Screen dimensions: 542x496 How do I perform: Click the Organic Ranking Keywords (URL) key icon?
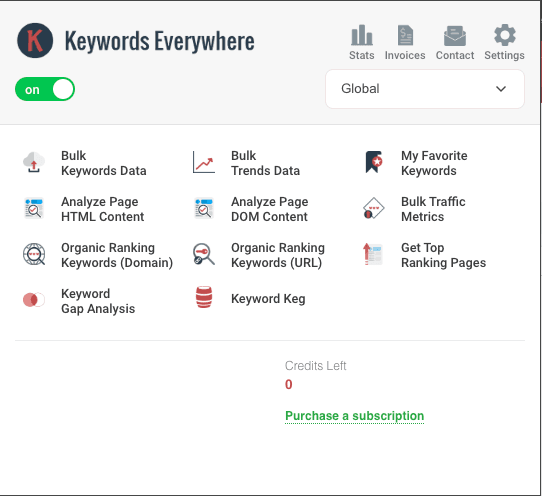coord(204,254)
